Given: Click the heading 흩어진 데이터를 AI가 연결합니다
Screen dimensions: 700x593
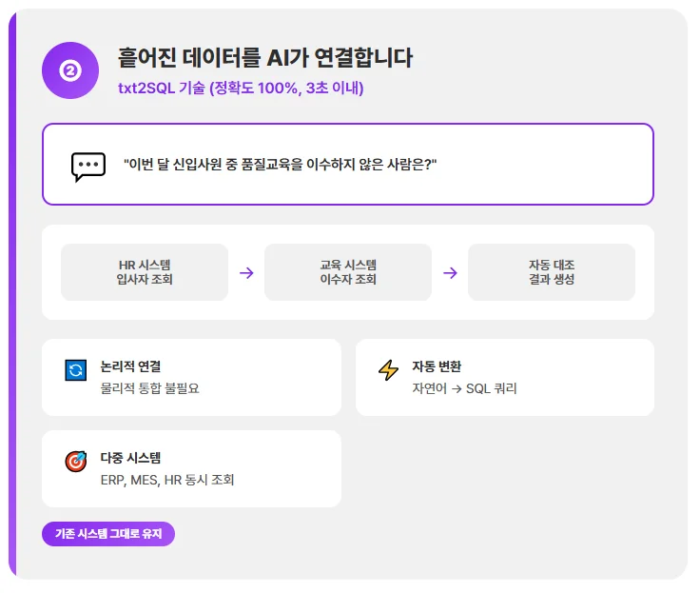Looking at the screenshot, I should pos(265,58).
